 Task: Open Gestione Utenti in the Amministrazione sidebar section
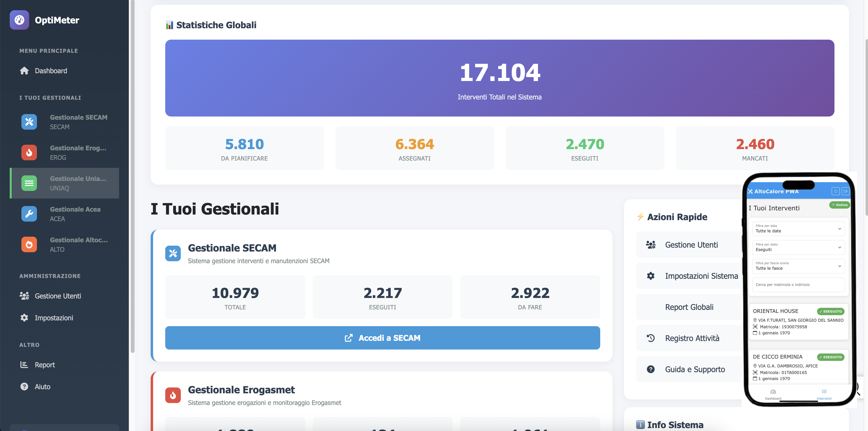click(50, 296)
